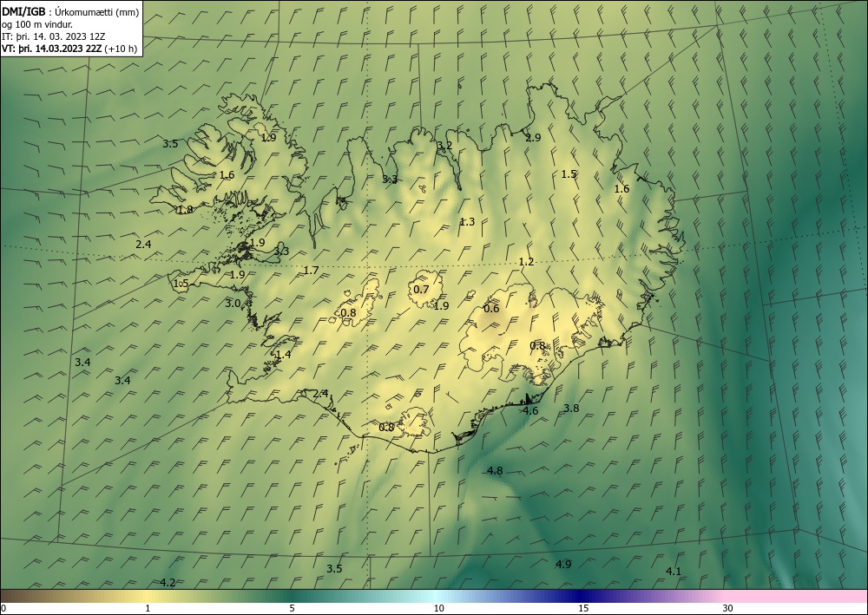868x615 pixels.
Task: Click the 1.7 value on the map
Action: click(311, 270)
